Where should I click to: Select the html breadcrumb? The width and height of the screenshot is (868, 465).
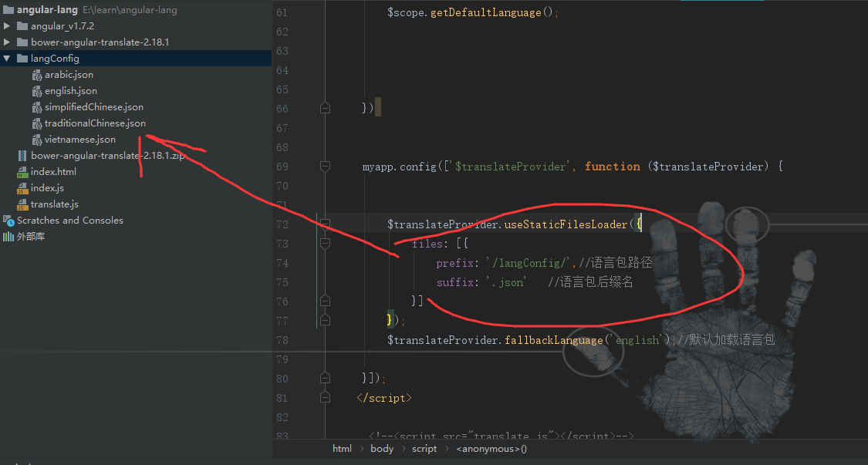pos(342,449)
